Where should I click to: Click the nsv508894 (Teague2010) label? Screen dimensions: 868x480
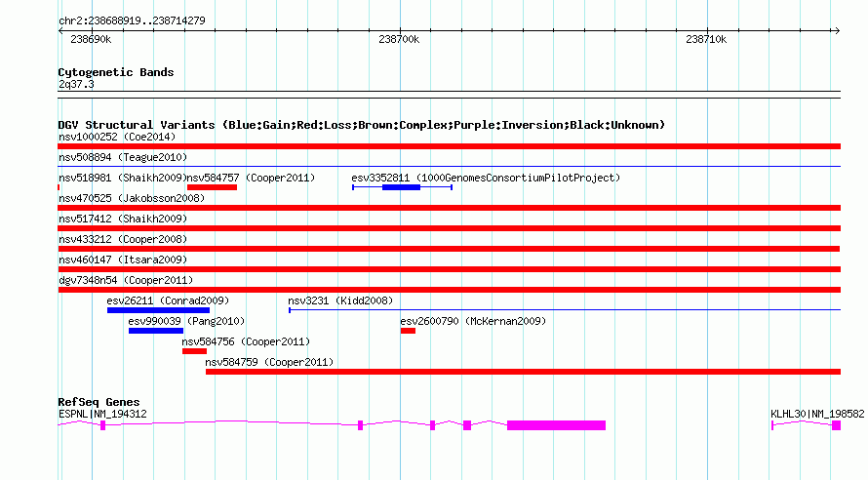point(123,157)
